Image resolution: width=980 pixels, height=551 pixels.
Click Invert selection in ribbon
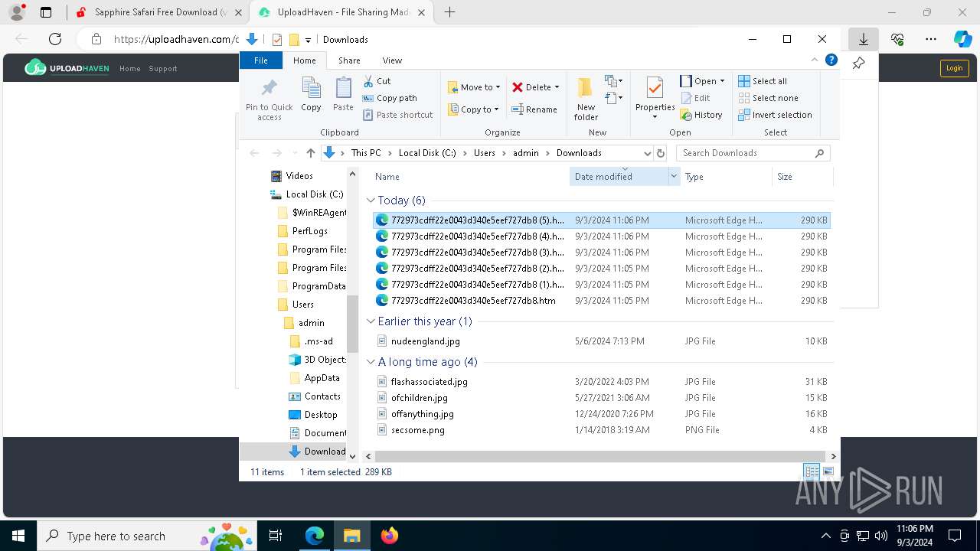tap(775, 115)
